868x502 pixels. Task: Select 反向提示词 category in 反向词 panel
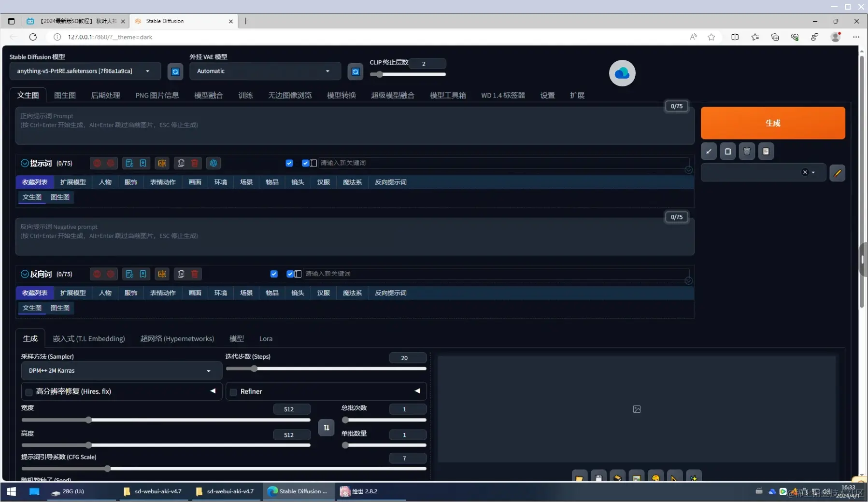click(391, 293)
